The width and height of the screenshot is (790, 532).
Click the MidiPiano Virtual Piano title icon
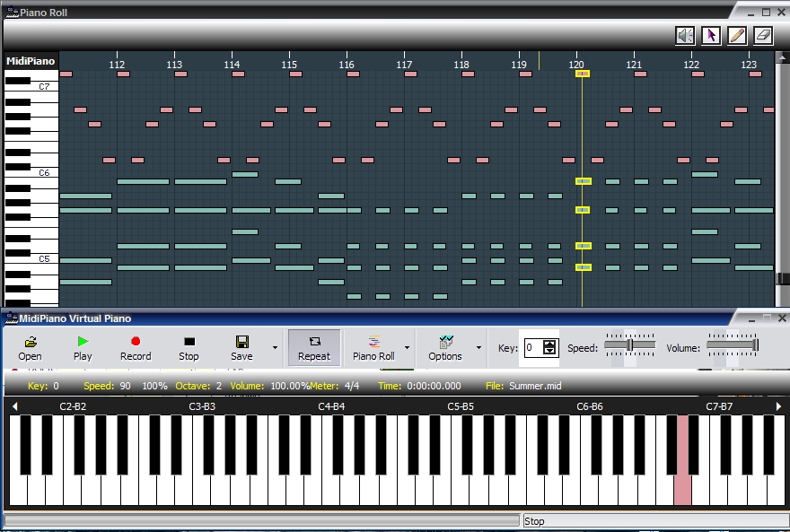coord(12,318)
